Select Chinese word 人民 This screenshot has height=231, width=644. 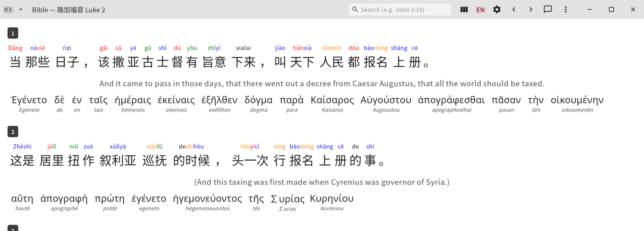[x=332, y=62]
